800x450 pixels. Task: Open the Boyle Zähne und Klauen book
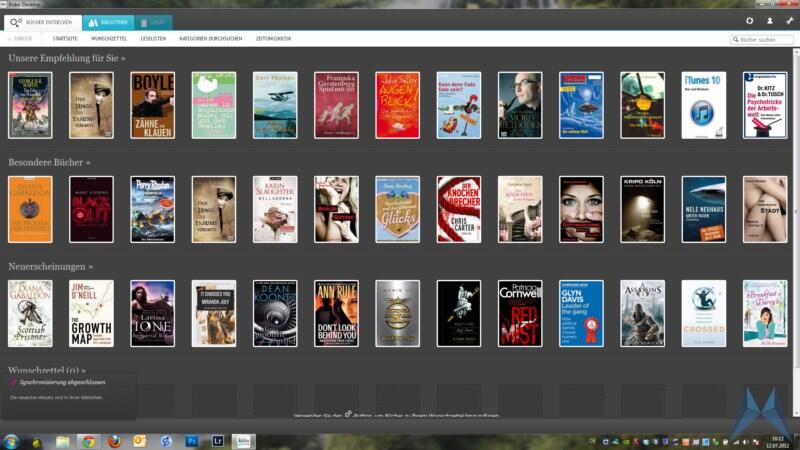click(153, 105)
